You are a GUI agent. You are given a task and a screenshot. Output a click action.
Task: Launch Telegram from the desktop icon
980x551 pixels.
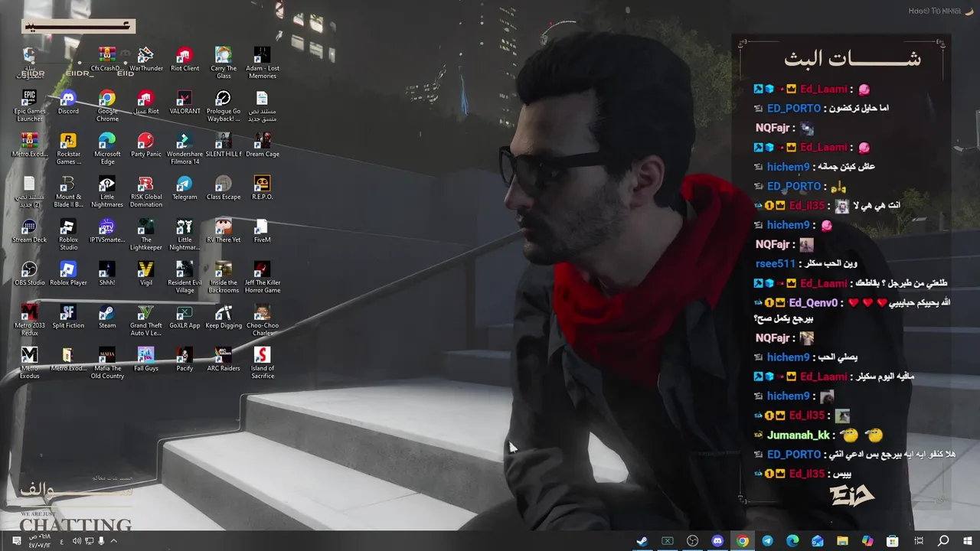coord(185,188)
